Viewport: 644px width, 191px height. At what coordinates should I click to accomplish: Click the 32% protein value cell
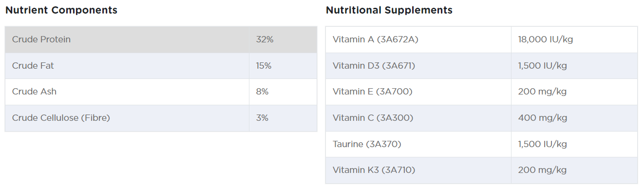point(283,39)
